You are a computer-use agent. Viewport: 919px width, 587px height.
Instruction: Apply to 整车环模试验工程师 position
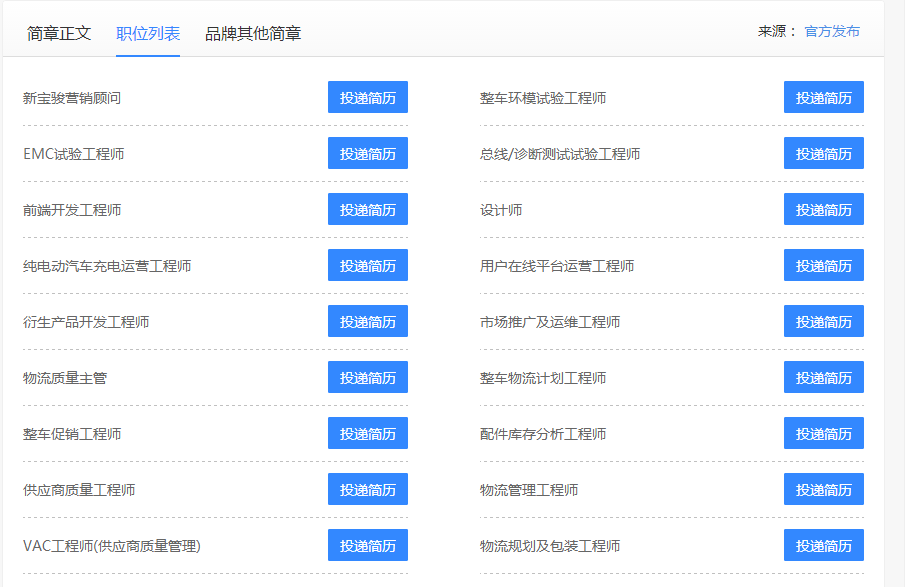point(823,98)
